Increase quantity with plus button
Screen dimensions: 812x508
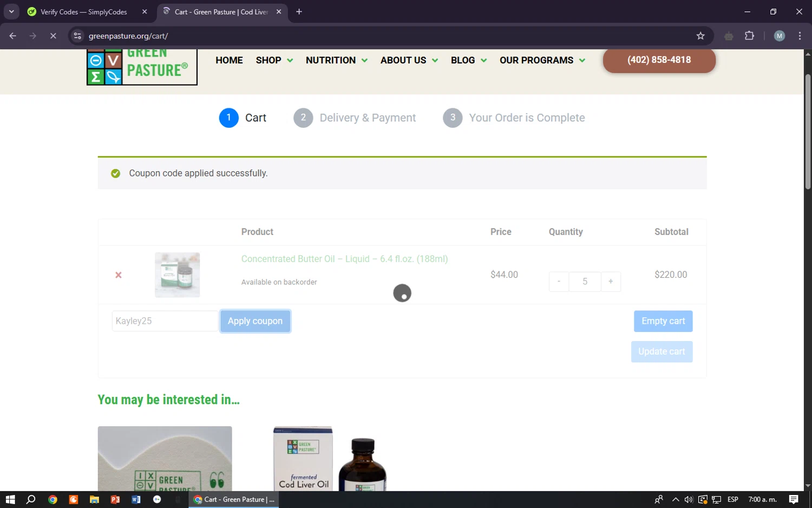click(611, 282)
